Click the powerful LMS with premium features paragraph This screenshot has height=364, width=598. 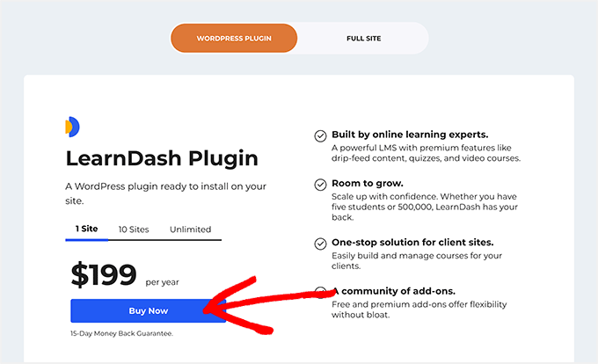click(426, 153)
